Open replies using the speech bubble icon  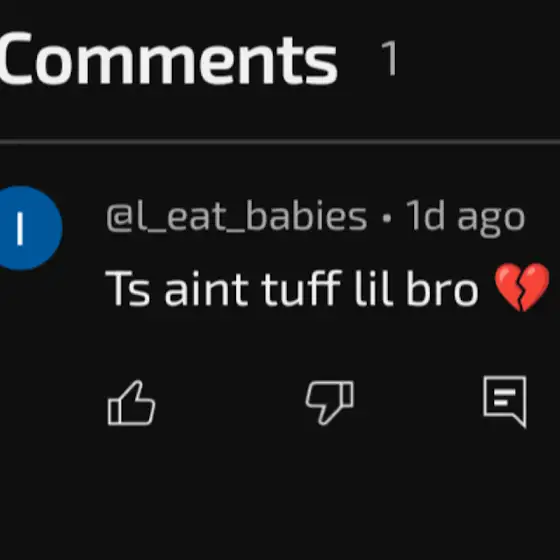[505, 401]
